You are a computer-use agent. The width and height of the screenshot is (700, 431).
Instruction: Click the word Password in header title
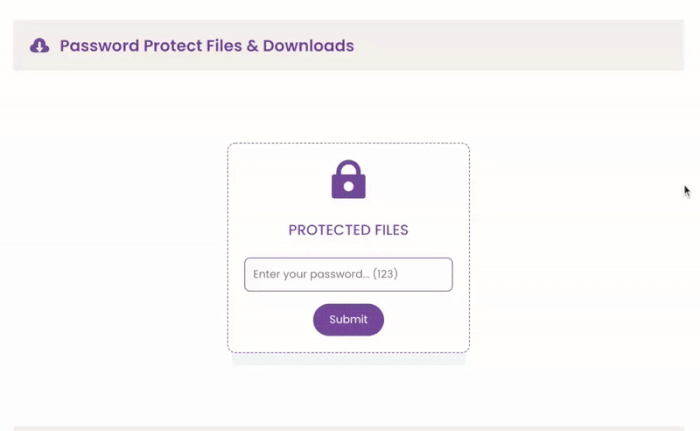(100, 46)
